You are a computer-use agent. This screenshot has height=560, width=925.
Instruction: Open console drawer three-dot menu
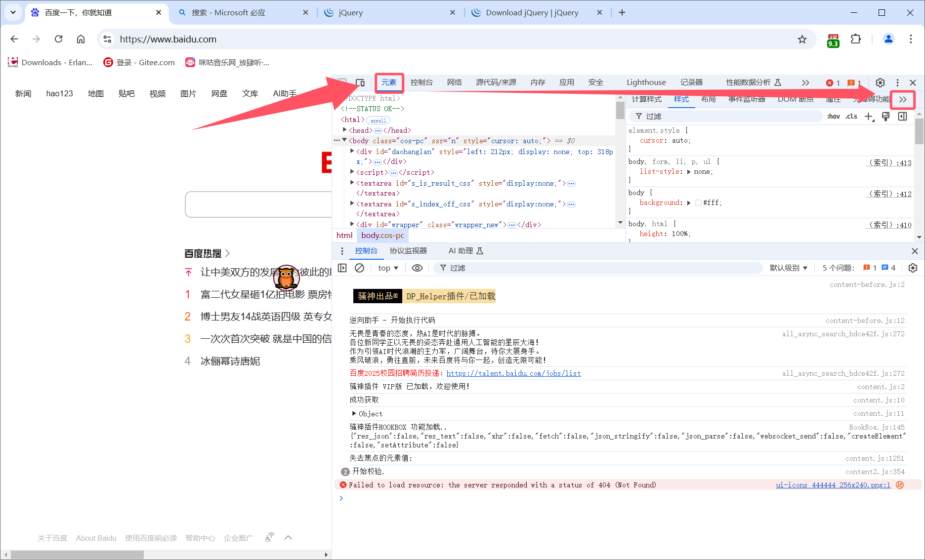342,251
